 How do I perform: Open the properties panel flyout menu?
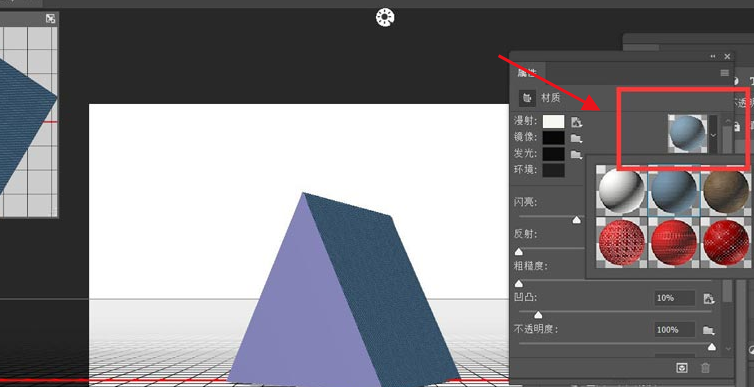coord(725,73)
